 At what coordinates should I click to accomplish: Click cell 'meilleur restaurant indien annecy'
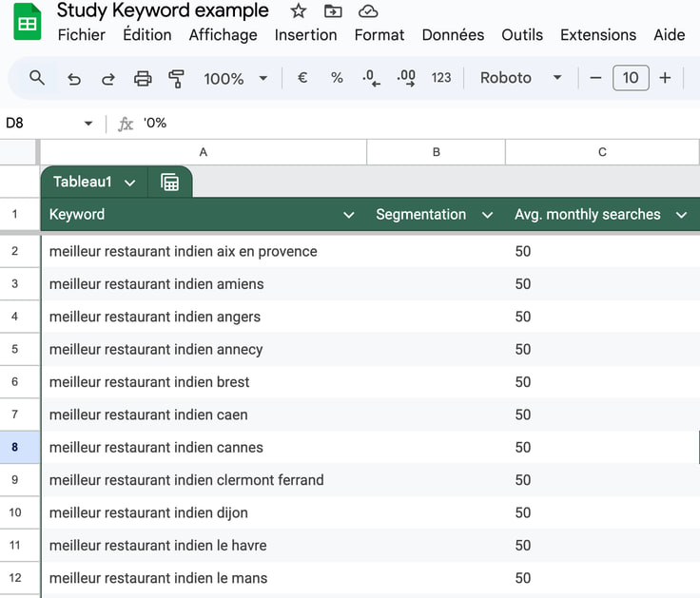[x=204, y=350]
